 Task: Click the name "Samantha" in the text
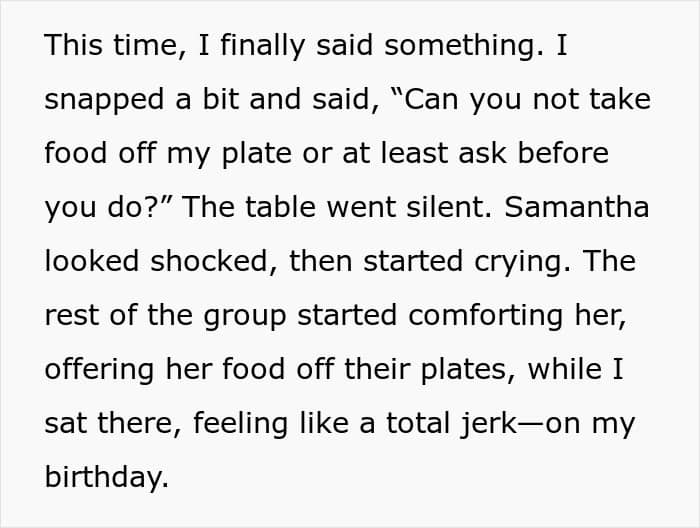pyautogui.click(x=576, y=207)
